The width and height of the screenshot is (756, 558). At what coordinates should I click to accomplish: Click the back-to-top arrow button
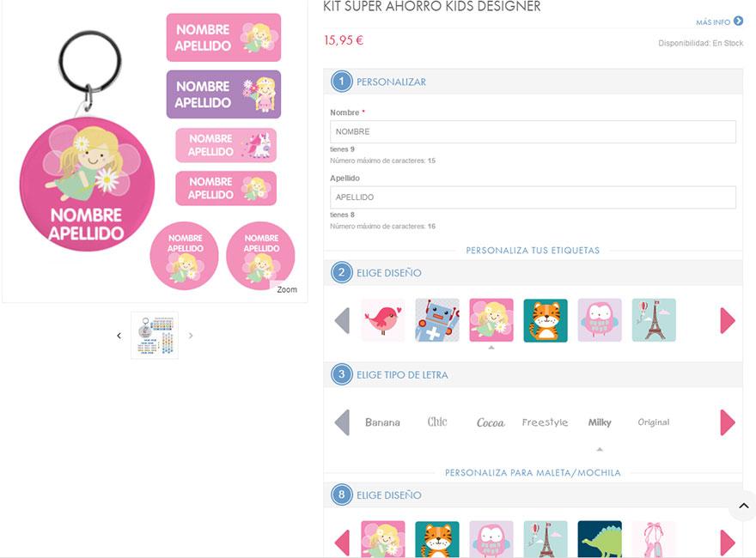[x=743, y=506]
